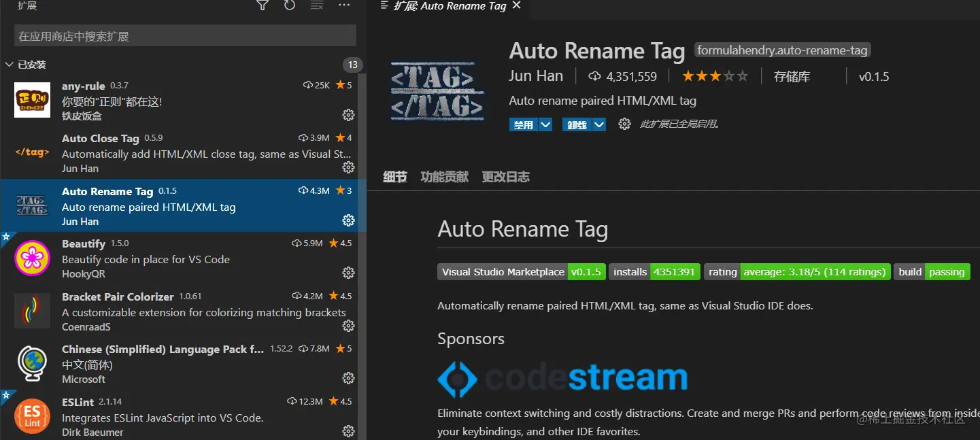
Task: Open the 禁用 disable dropdown arrow
Action: (x=545, y=124)
